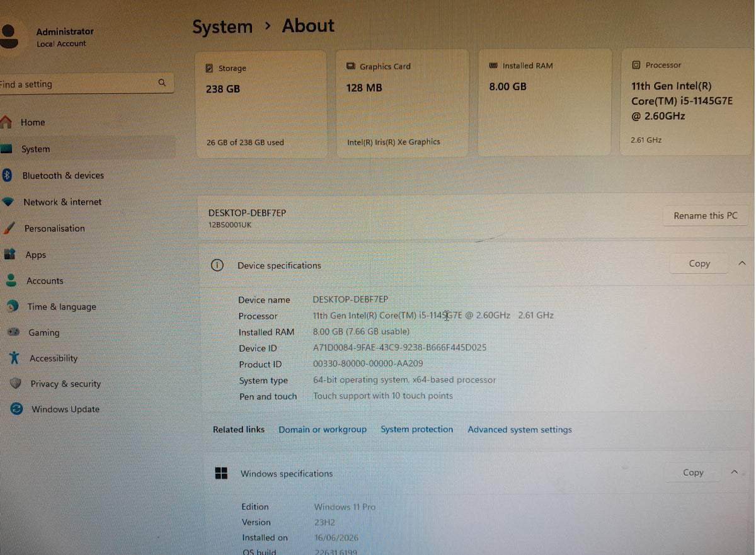Open Advanced system settings link
The width and height of the screenshot is (756, 555).
[520, 430]
